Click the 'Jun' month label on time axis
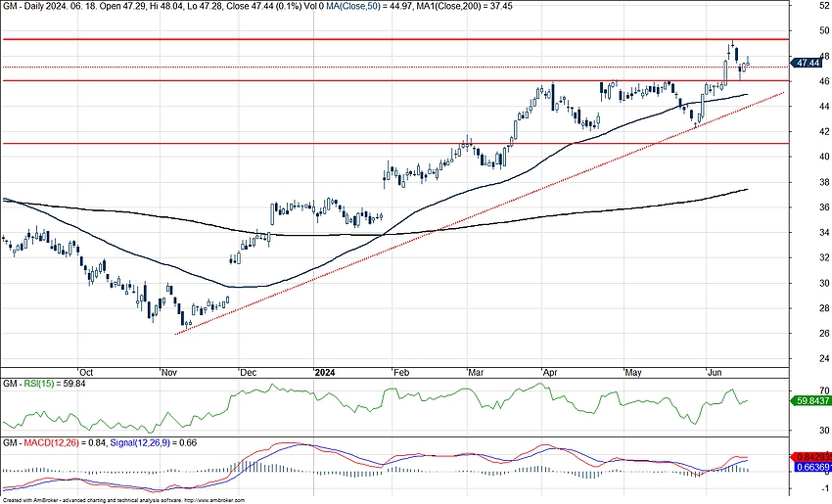Image resolution: width=832 pixels, height=504 pixels. click(x=715, y=373)
